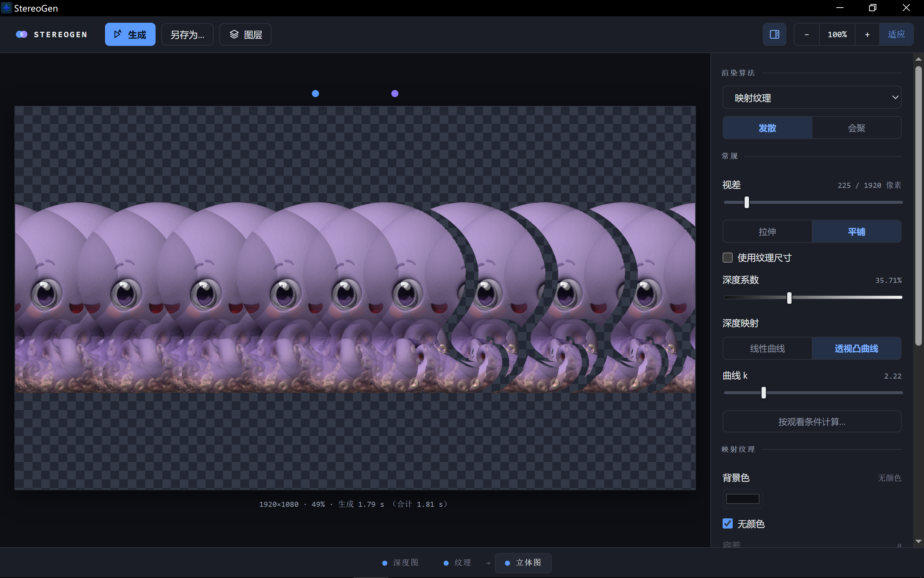Toggle the side panel layout icon
Viewport: 924px width, 578px height.
pyautogui.click(x=774, y=34)
